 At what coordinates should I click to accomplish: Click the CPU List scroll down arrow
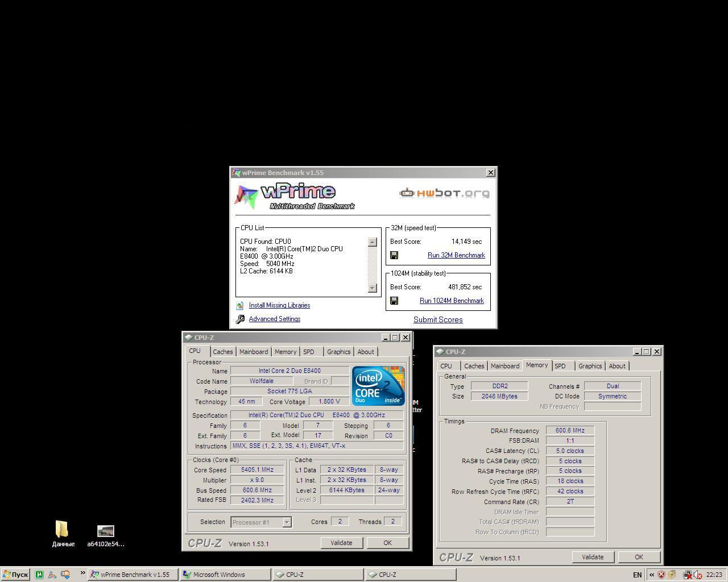373,288
